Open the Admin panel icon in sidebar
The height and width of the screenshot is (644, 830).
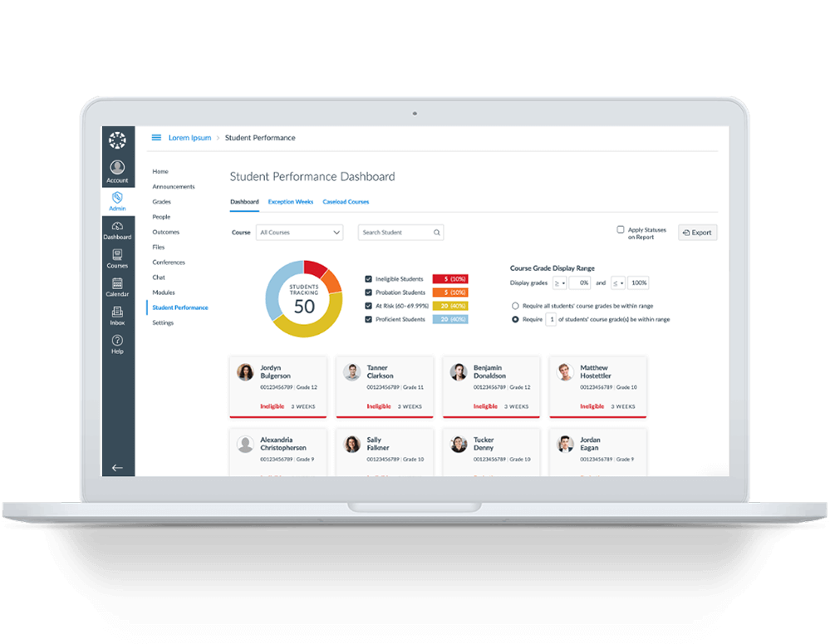click(117, 195)
